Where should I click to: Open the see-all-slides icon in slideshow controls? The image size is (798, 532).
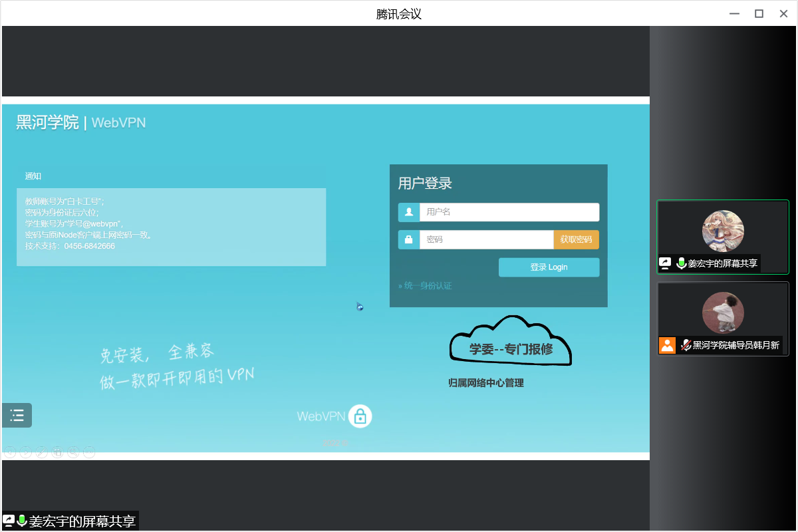tap(58, 453)
